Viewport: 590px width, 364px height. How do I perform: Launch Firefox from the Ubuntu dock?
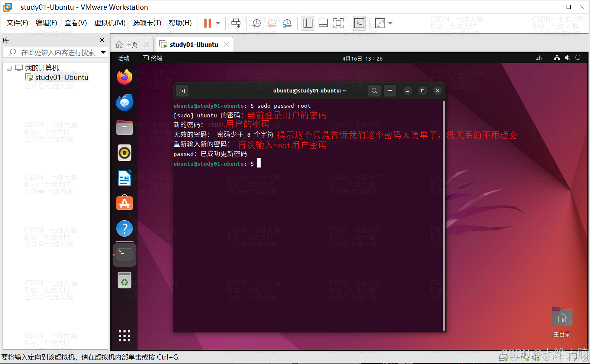click(x=125, y=77)
